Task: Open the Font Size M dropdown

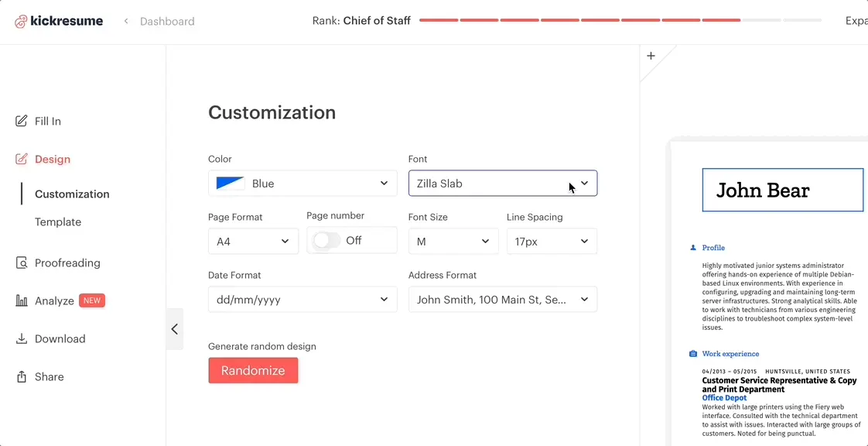Action: [453, 242]
